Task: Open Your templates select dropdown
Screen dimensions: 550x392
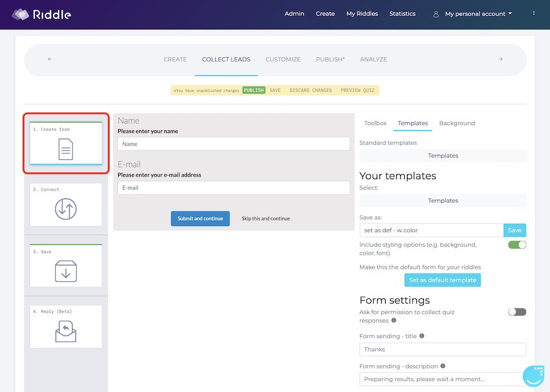Action: click(x=443, y=201)
